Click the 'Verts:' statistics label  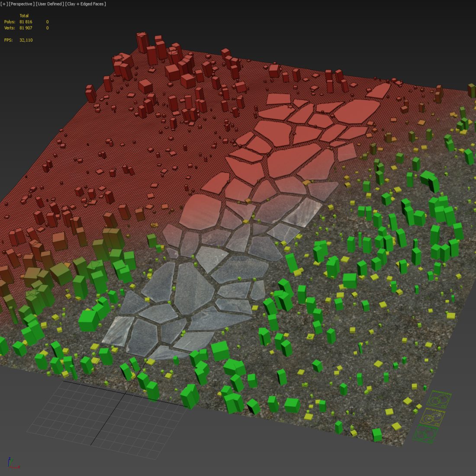(x=10, y=28)
